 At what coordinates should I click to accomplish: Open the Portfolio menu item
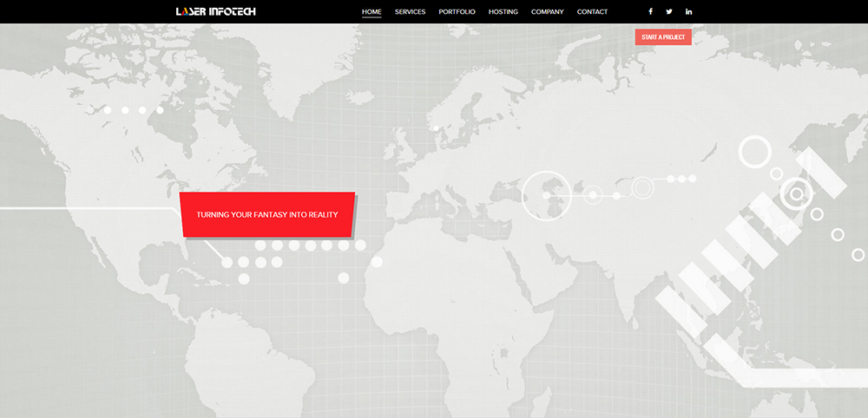(x=457, y=12)
